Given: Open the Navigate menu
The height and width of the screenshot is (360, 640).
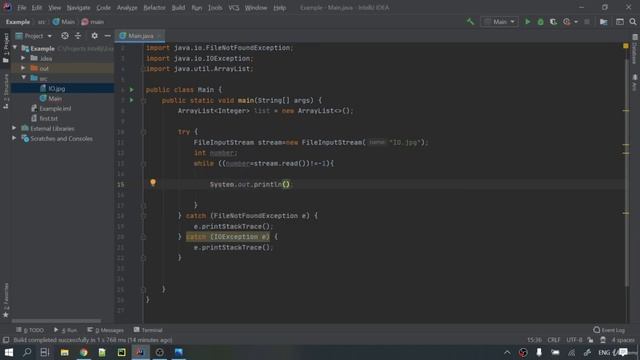Looking at the screenshot, I should 78,8.
